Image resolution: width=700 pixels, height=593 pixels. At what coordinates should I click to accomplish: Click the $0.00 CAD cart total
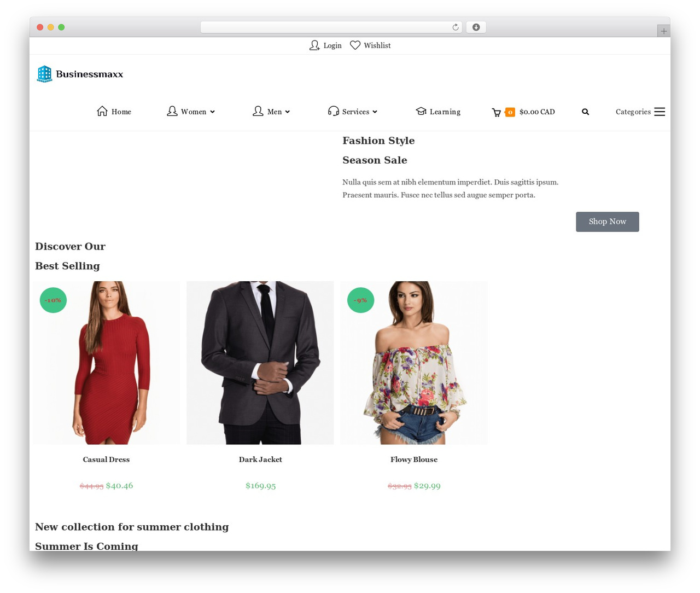[537, 112]
